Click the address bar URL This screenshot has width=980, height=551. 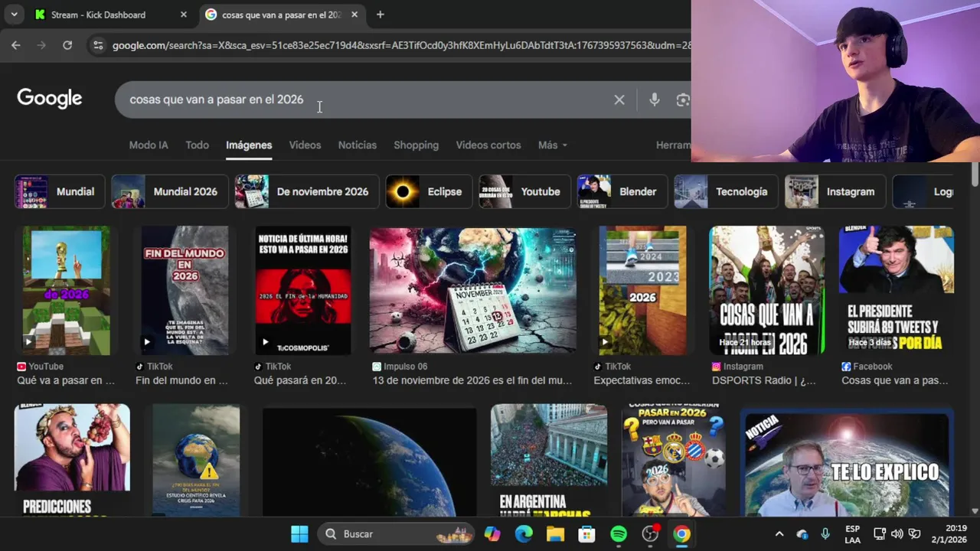click(x=401, y=45)
